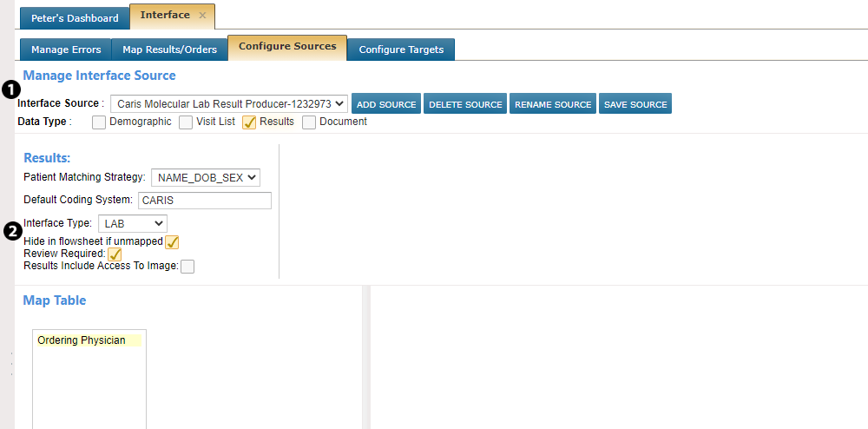The height and width of the screenshot is (429, 868).
Task: Click the SAVE SOURCE button
Action: [635, 104]
